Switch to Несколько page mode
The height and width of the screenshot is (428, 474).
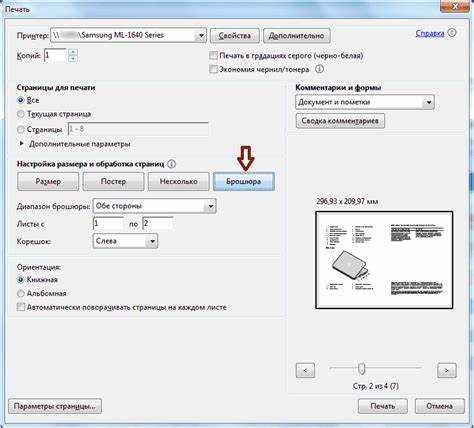(179, 181)
